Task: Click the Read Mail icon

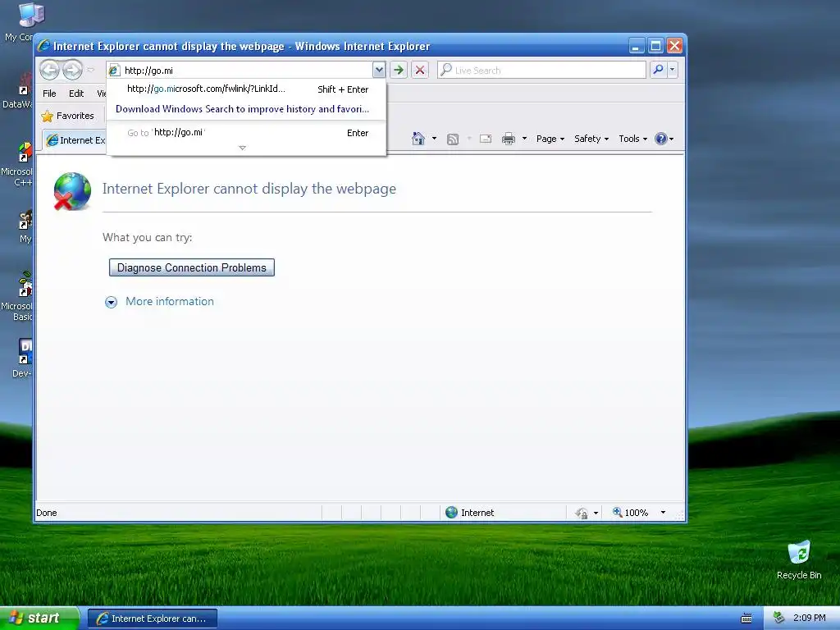Action: [486, 139]
